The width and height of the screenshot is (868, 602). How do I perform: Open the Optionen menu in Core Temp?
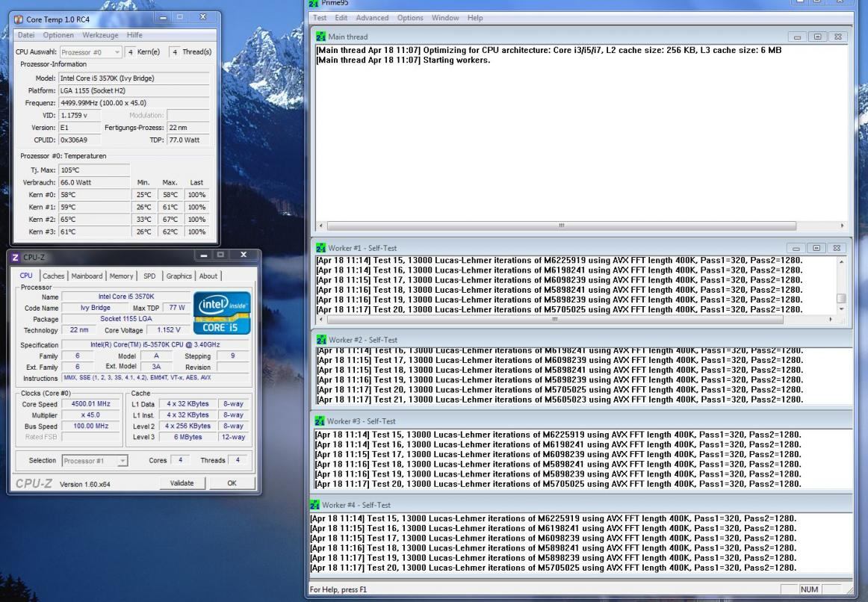58,35
